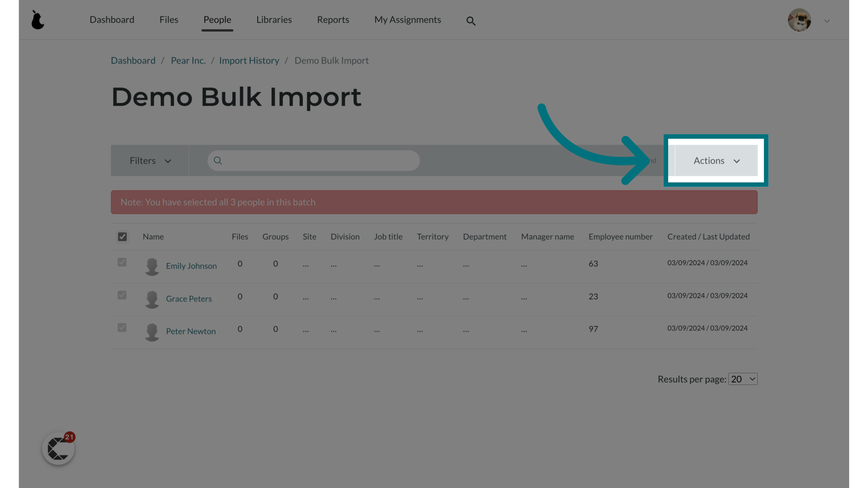This screenshot has height=488, width=868.
Task: Toggle Peter Newton's row checkbox
Action: (x=122, y=328)
